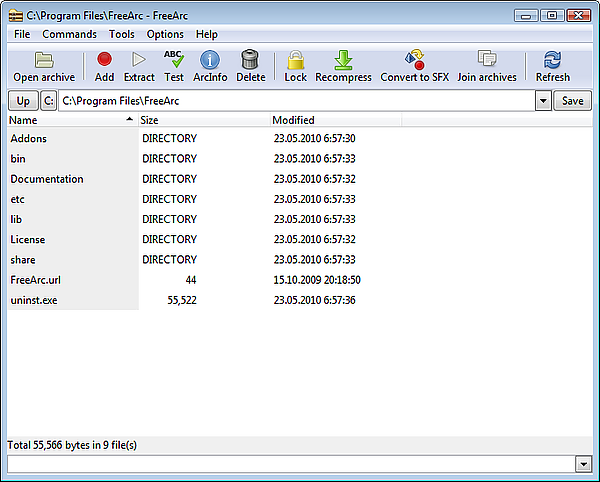Screen dimensions: 600x482
Task: Click the Open archive toolbar icon
Action: tap(44, 60)
